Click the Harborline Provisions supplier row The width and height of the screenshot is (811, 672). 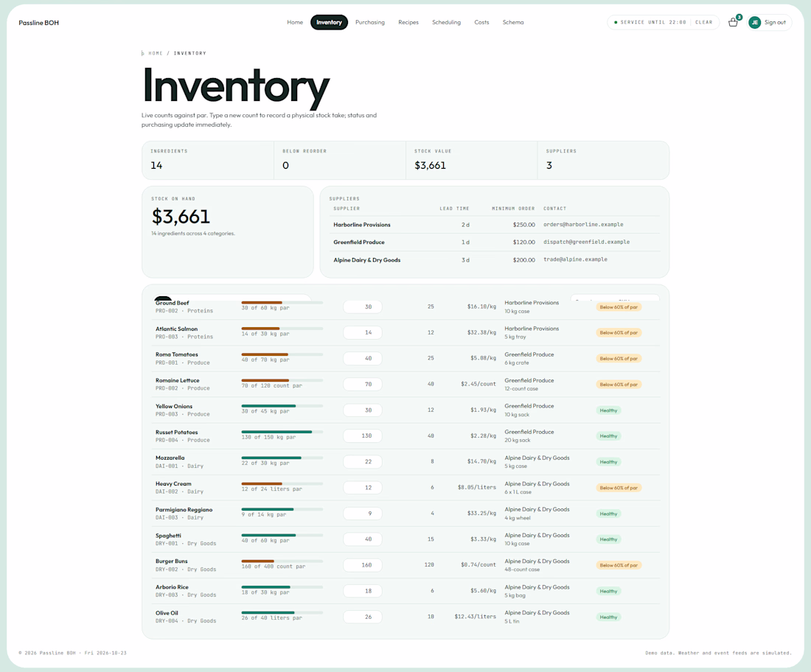point(496,224)
